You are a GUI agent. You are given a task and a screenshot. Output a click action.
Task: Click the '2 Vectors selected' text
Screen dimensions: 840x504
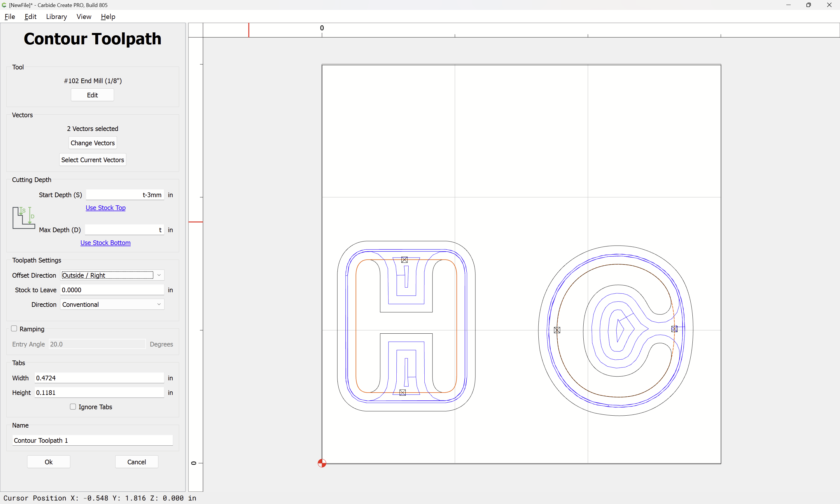coord(92,129)
